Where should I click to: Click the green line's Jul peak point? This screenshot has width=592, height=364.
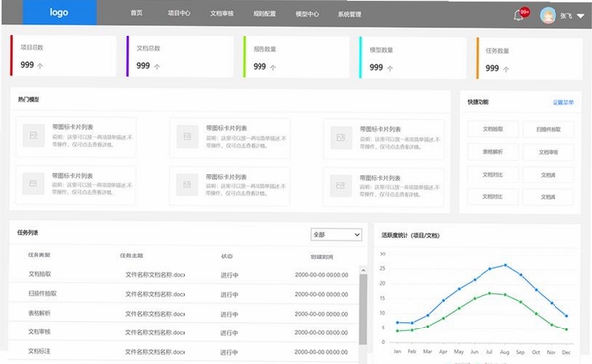[x=490, y=293]
